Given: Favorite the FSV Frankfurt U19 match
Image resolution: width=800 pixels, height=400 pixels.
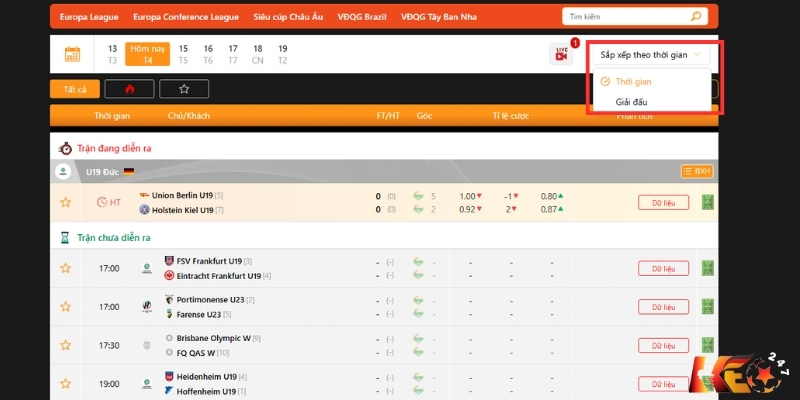Looking at the screenshot, I should (65, 268).
